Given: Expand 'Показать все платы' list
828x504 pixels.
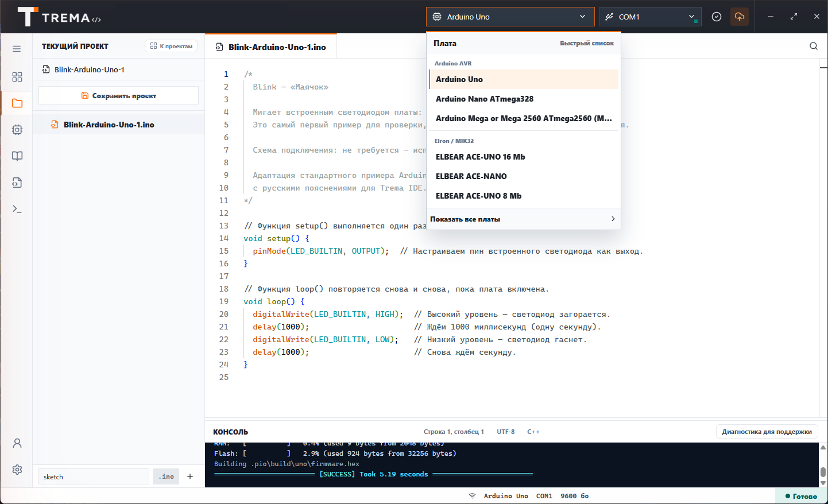Looking at the screenshot, I should click(x=524, y=219).
